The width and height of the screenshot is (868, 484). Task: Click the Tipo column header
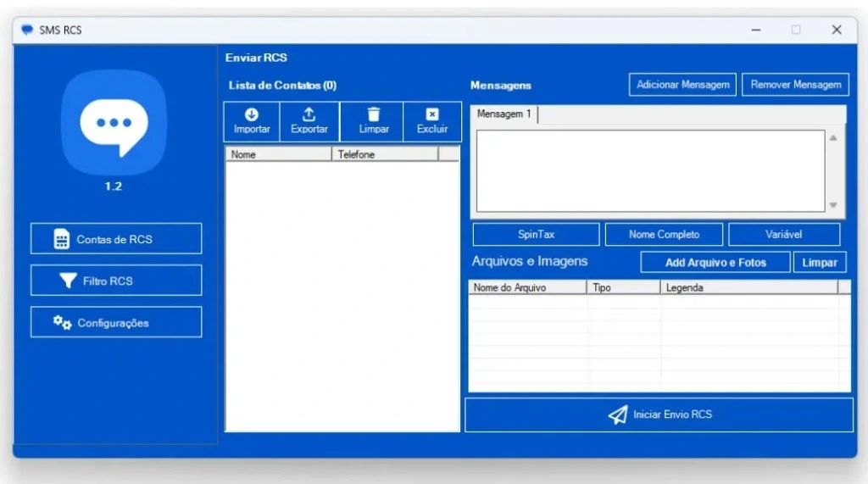pos(623,287)
